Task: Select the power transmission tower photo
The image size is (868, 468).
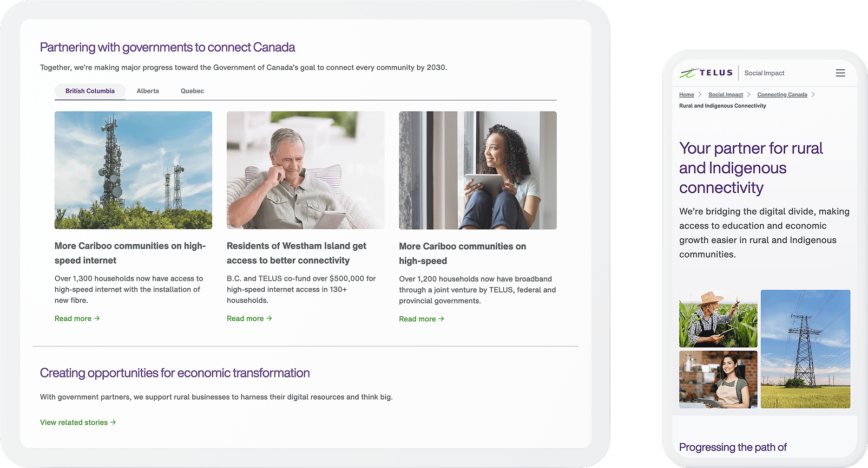Action: point(805,349)
